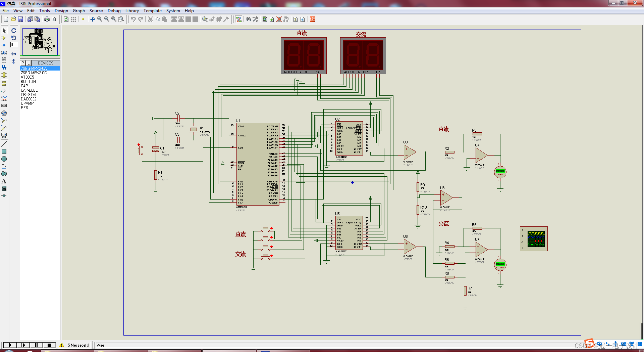Toggle the wire auto-router

tap(238, 19)
